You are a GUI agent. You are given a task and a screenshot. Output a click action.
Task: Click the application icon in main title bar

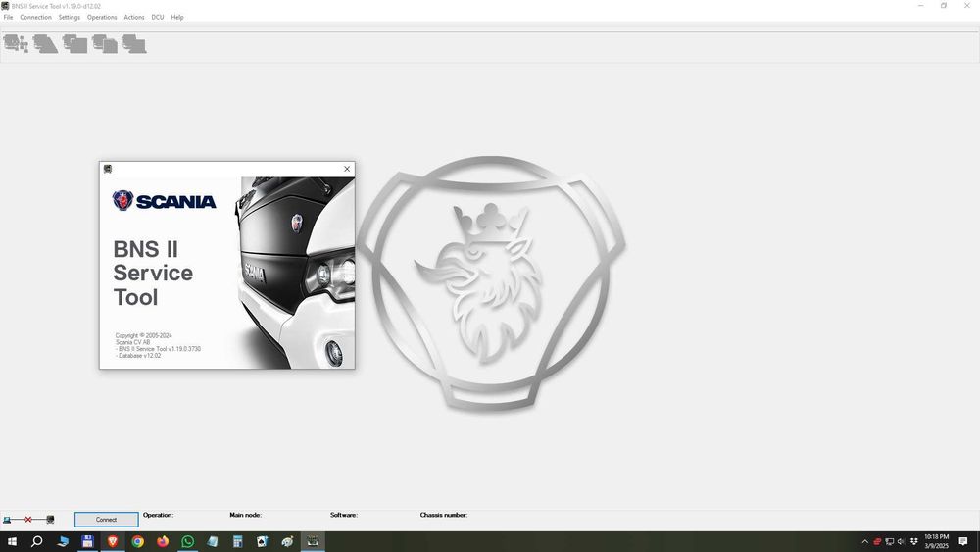click(5, 6)
